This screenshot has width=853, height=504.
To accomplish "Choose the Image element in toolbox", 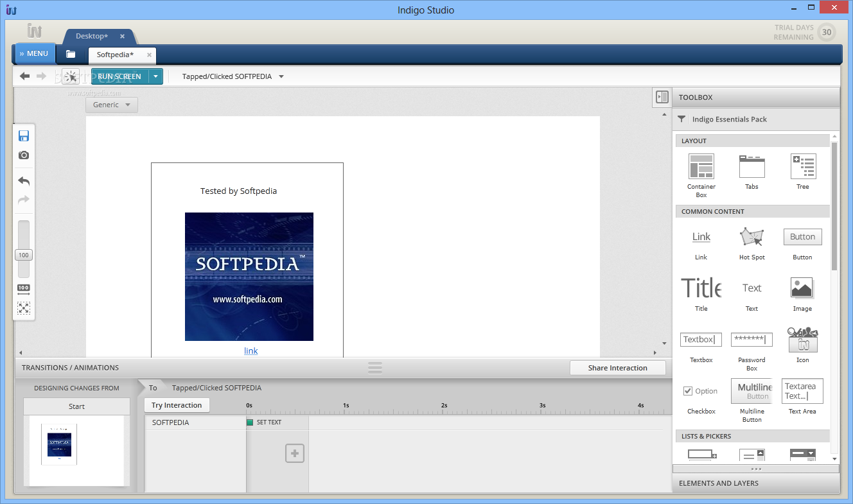I will [802, 295].
